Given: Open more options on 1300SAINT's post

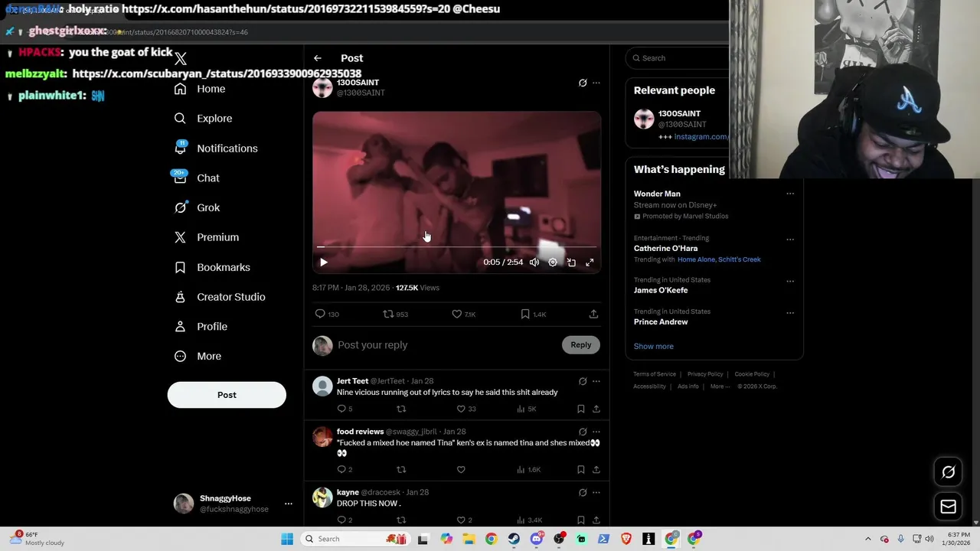Looking at the screenshot, I should click(596, 83).
